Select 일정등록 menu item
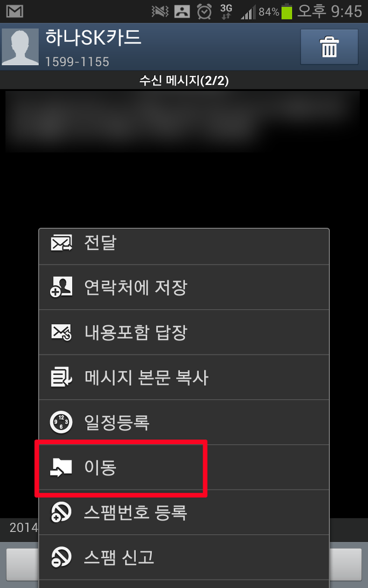368x588 pixels. 184,422
